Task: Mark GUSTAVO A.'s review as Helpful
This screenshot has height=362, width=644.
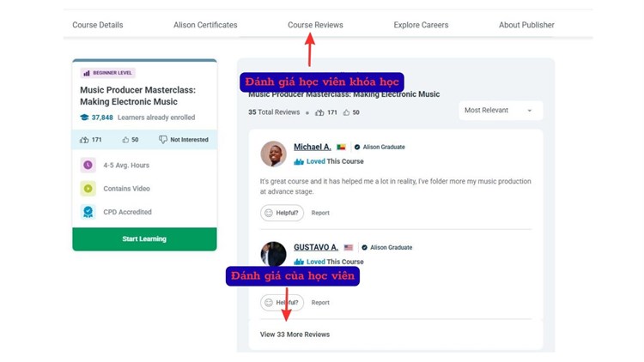Action: (x=282, y=302)
